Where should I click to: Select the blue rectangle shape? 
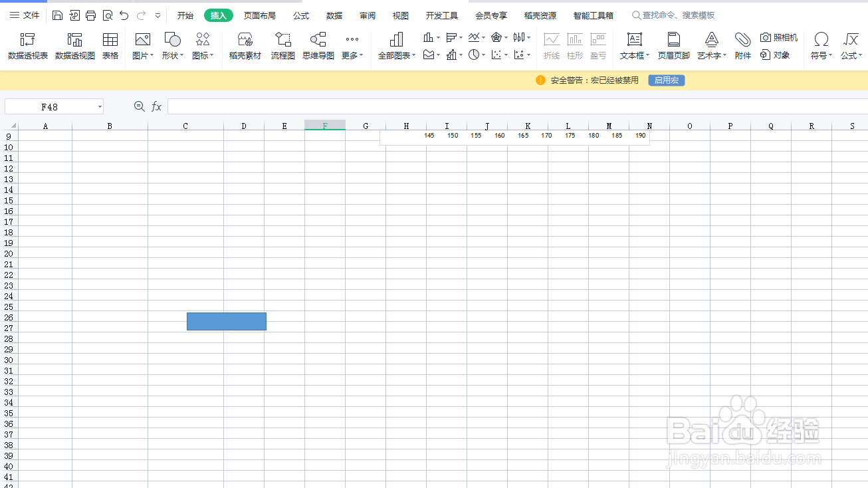[227, 321]
